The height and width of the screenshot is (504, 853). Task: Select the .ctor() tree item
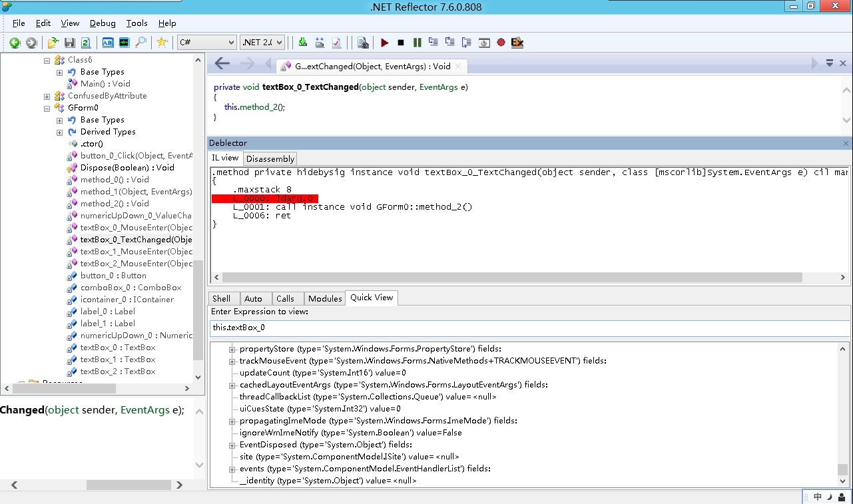(x=91, y=144)
